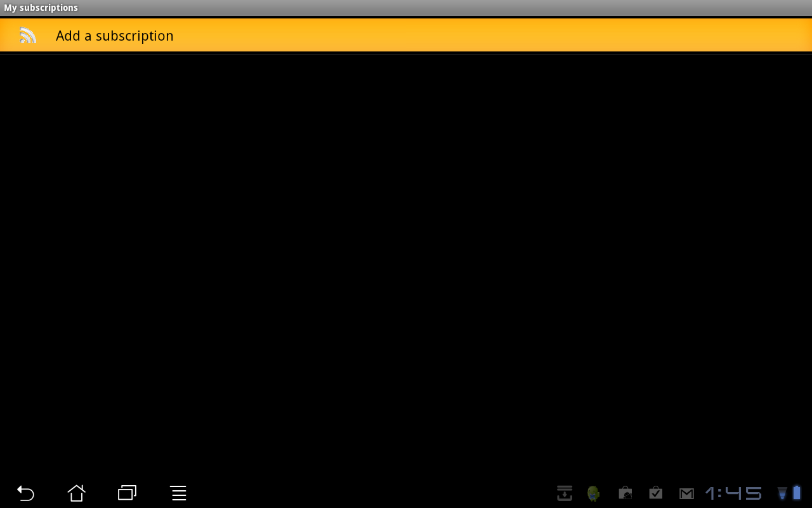This screenshot has height=508, width=812.
Task: Click the word 'subscription' in the orange row
Action: [x=134, y=36]
